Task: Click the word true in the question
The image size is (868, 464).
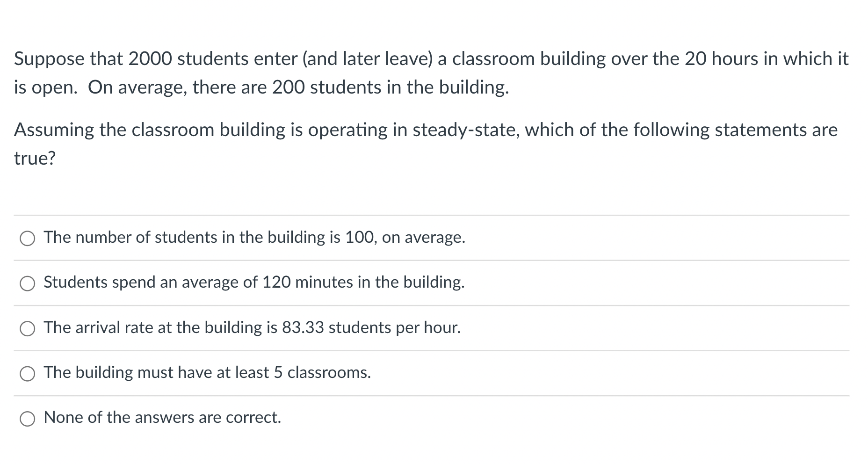Action: tap(34, 158)
